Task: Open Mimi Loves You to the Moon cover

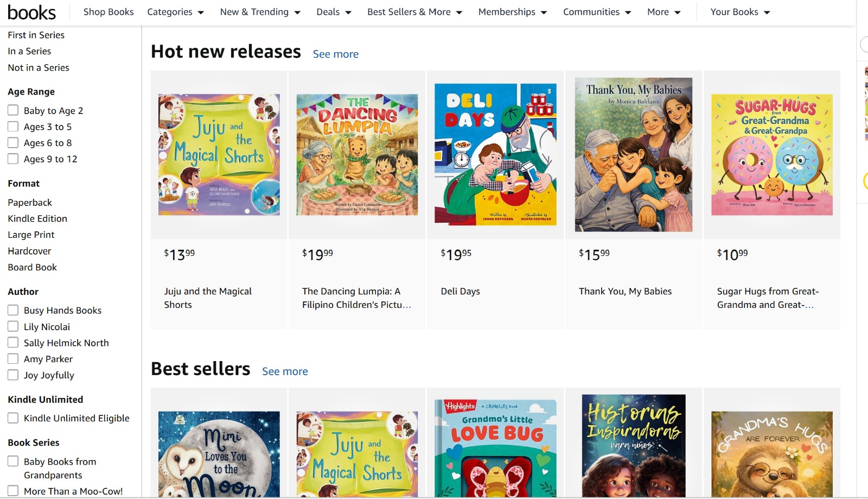Action: point(219,454)
